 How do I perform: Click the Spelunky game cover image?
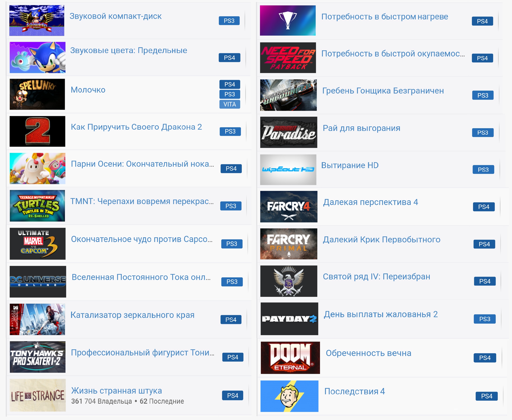37,94
